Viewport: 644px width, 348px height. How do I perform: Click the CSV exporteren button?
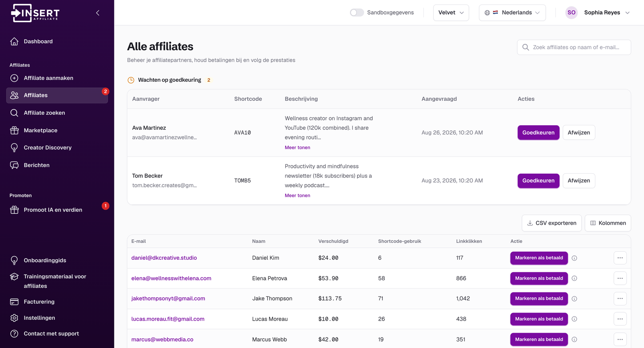[551, 223]
